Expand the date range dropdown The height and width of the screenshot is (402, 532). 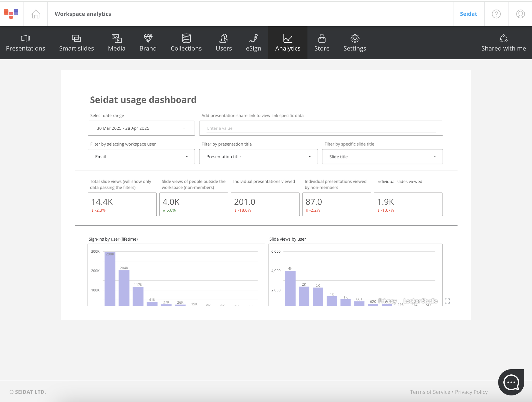coord(141,128)
